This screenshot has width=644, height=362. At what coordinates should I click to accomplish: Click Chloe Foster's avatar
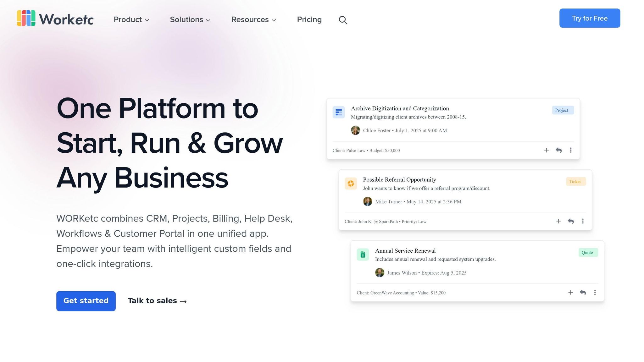(x=355, y=130)
